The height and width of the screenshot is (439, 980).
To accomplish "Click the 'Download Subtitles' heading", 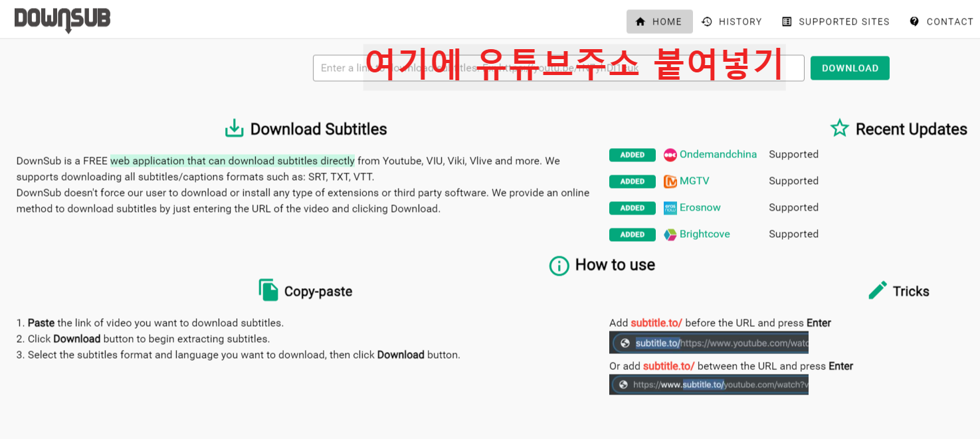I will click(318, 129).
